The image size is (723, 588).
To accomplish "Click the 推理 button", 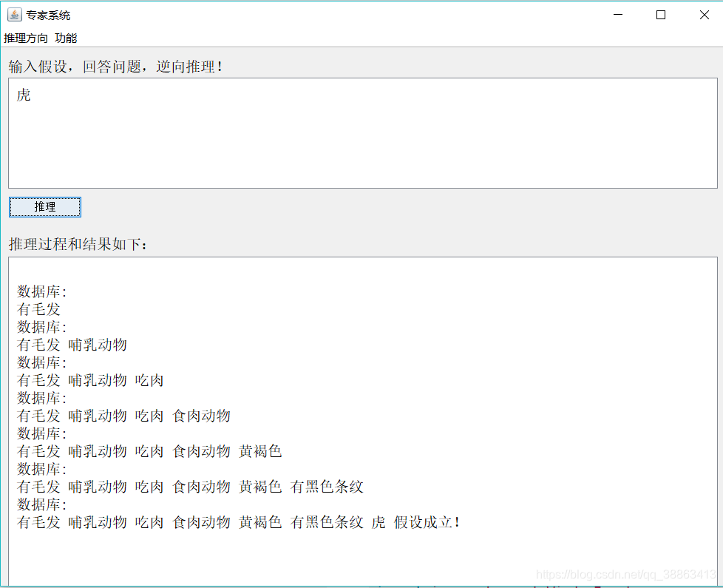I will click(45, 206).
